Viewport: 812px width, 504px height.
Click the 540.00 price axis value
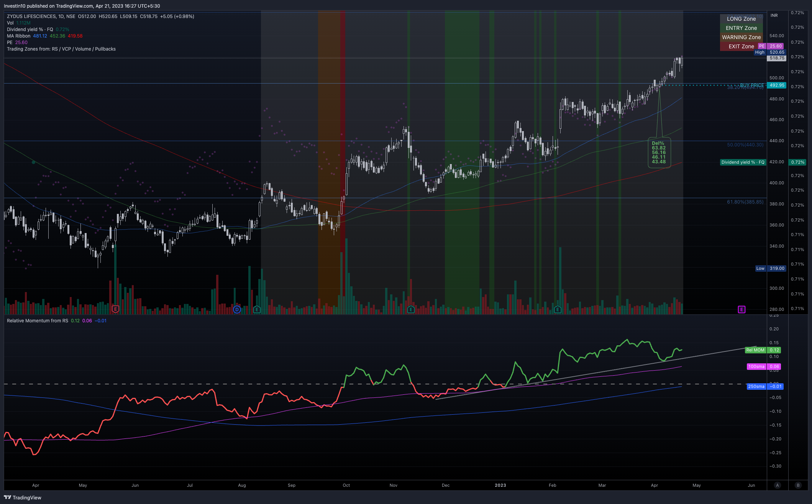777,36
